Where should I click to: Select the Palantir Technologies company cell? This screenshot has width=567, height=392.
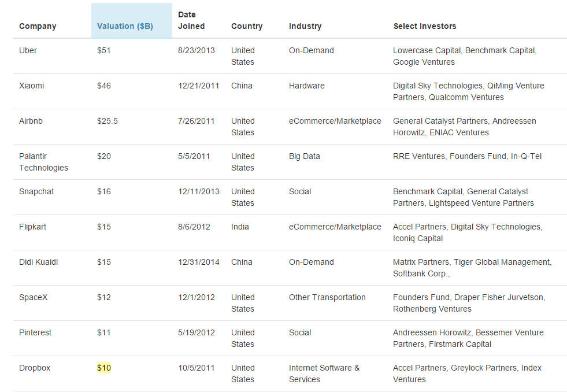43,162
